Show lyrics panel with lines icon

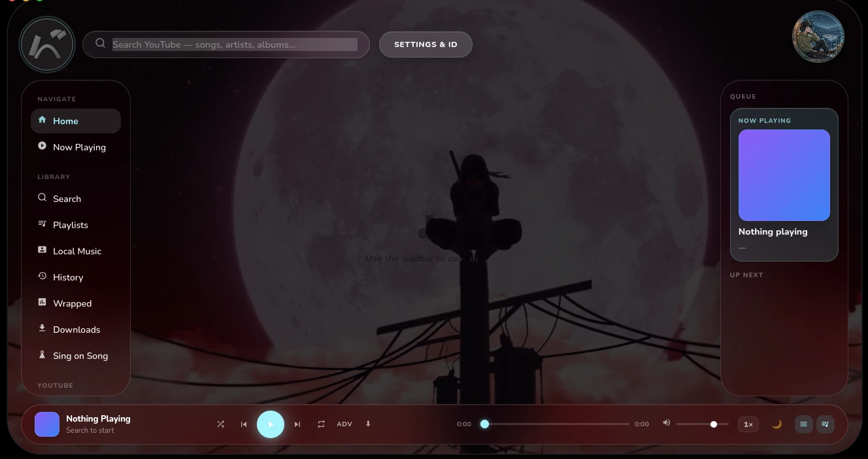tap(803, 424)
